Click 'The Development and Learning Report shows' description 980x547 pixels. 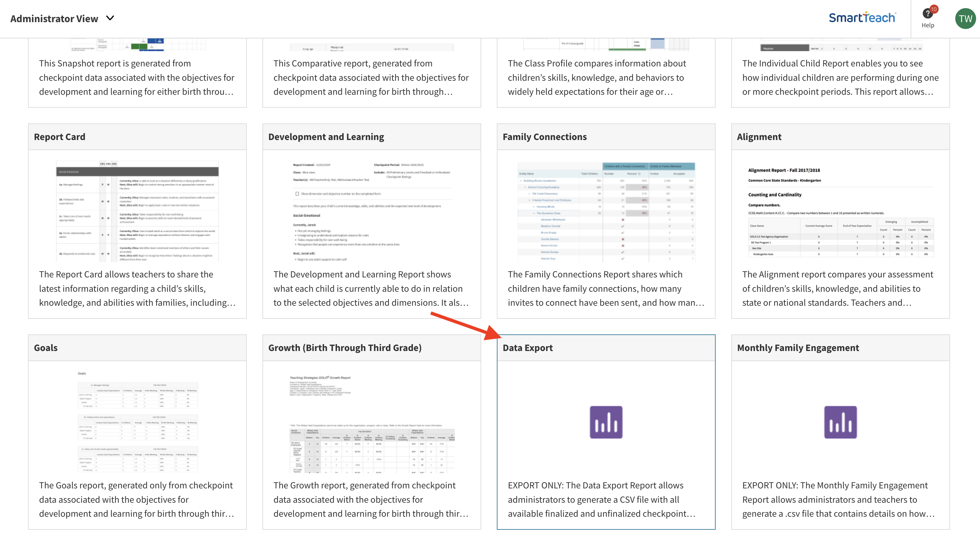371,288
